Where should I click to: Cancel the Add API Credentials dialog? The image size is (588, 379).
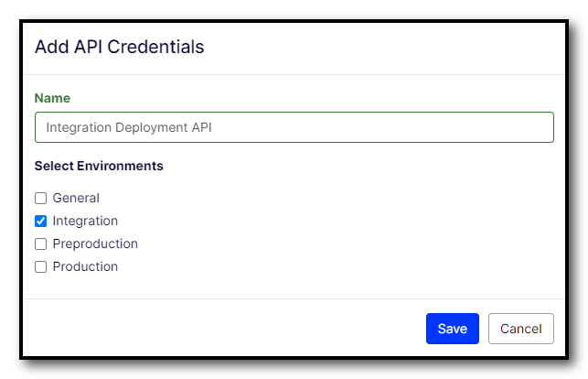(520, 329)
